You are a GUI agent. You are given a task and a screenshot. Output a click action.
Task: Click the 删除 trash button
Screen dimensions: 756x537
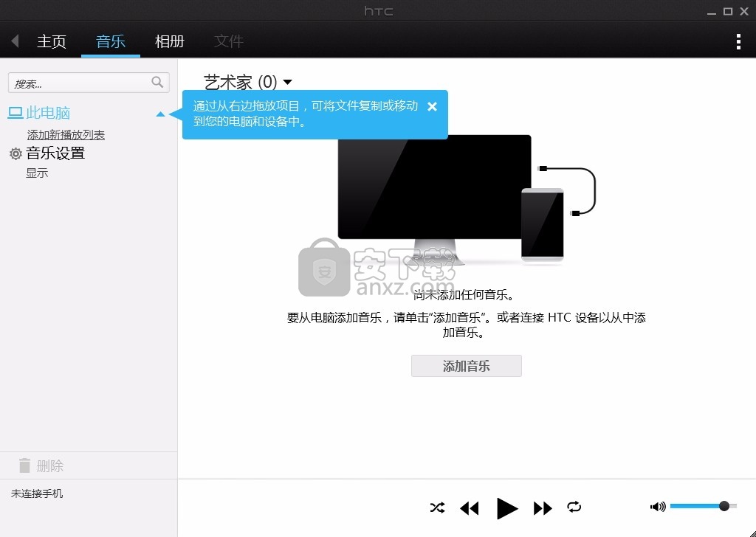click(x=41, y=465)
